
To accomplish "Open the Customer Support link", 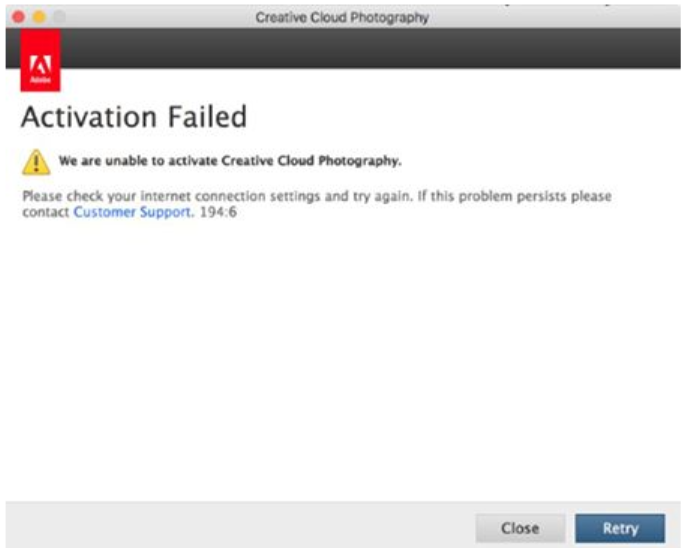I will coord(132,212).
